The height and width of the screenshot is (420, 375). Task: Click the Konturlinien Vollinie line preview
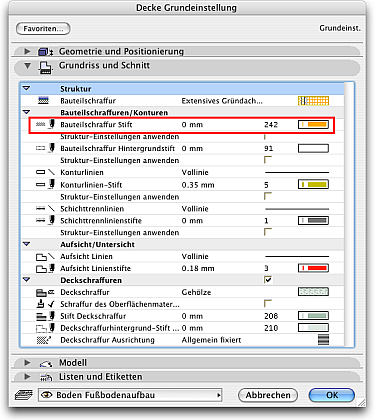pos(297,173)
